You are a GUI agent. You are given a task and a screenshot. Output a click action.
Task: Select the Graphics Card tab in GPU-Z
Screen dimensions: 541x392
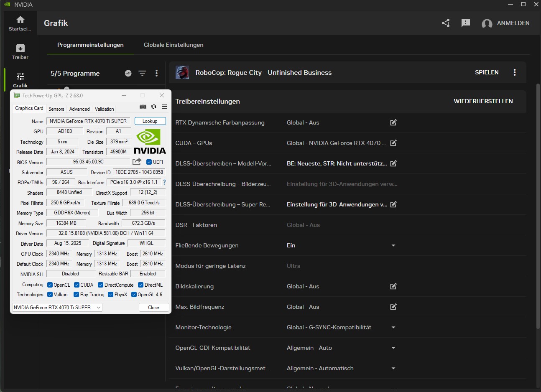[29, 108]
